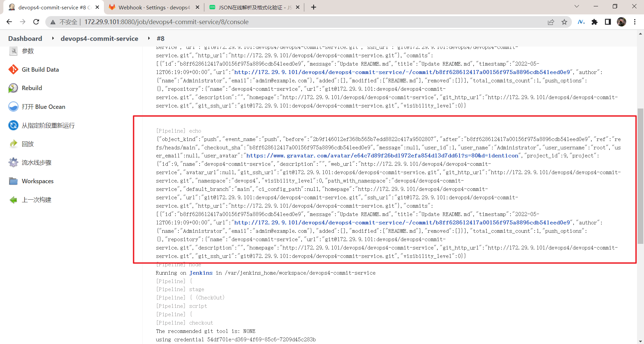Switch to Webhook Settings tab

[154, 7]
